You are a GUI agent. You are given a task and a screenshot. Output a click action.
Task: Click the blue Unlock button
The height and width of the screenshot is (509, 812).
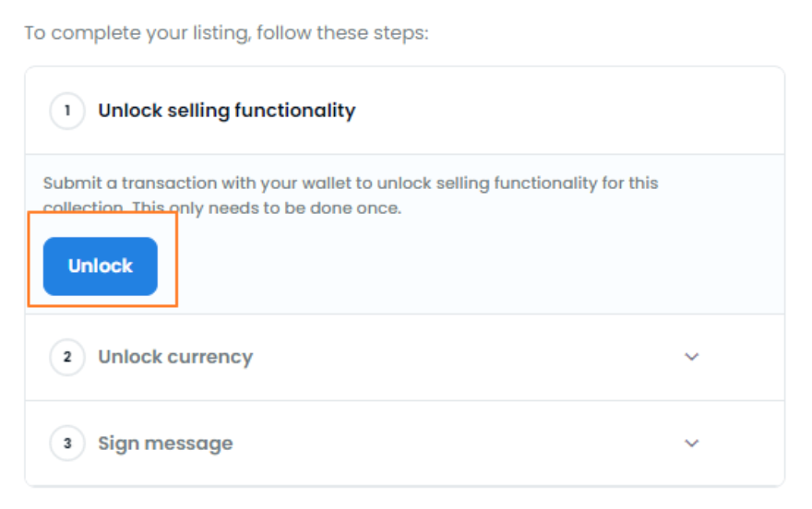(x=100, y=266)
